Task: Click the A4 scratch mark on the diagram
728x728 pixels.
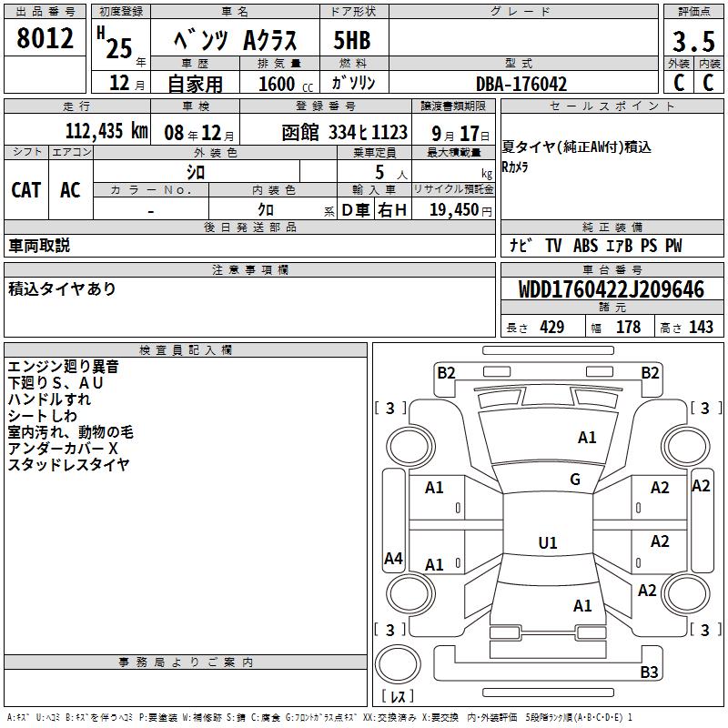Action: point(393,558)
